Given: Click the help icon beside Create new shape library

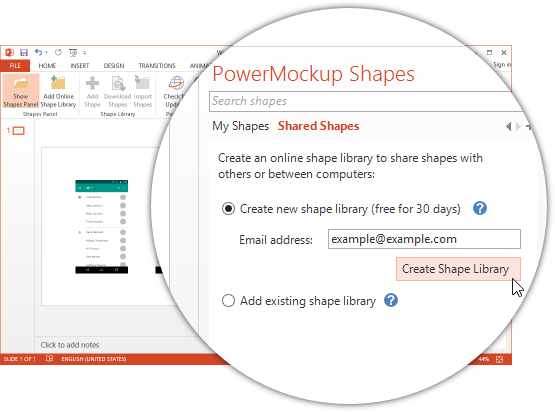Looking at the screenshot, I should pos(480,208).
